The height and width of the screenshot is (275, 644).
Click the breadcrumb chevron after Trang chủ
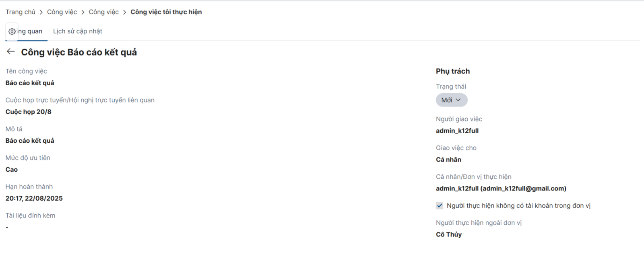[x=41, y=12]
